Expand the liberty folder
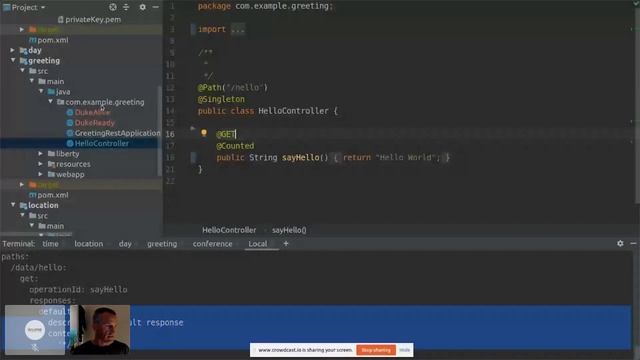 pyautogui.click(x=40, y=153)
